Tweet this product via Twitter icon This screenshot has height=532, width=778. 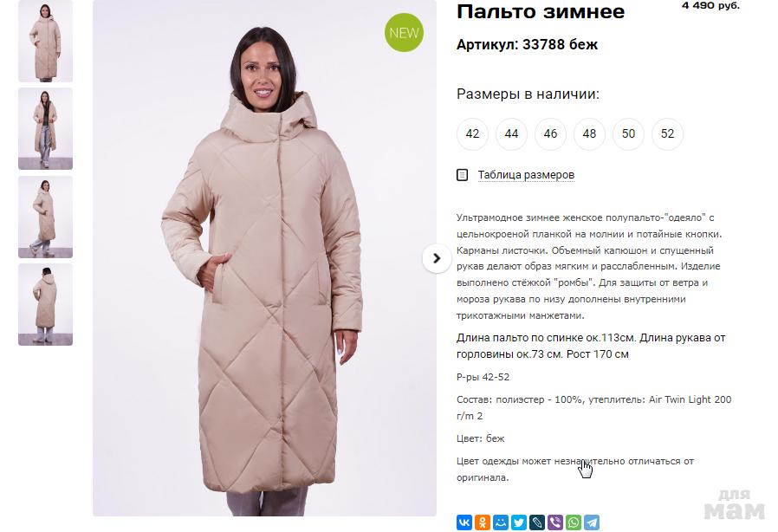point(519,522)
